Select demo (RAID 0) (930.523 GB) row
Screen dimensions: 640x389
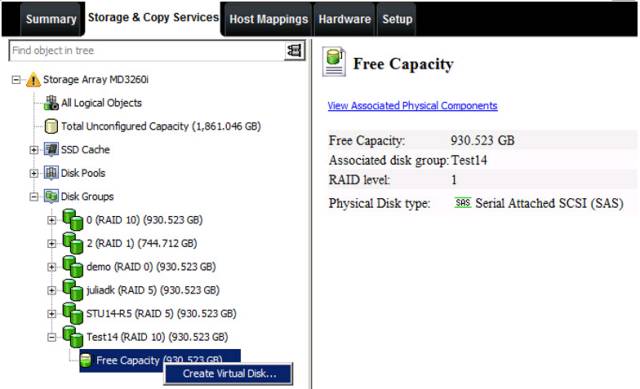[x=151, y=267]
